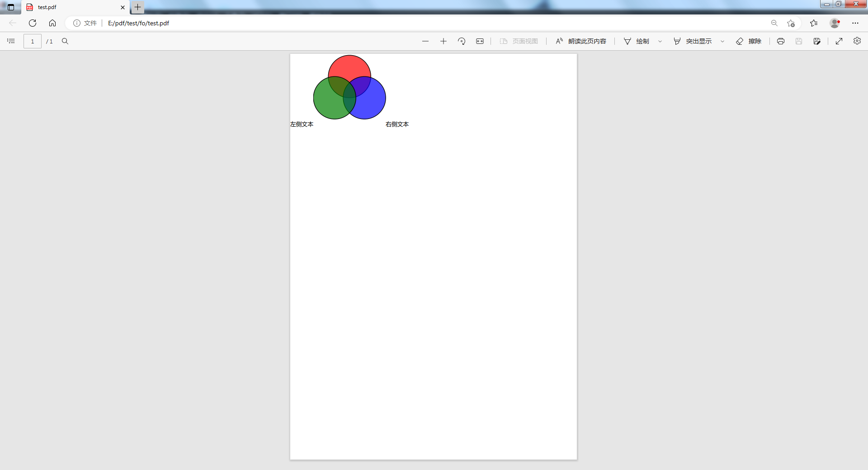Click the 朗读此页内容 read aloud button
This screenshot has width=868, height=470.
pos(581,41)
